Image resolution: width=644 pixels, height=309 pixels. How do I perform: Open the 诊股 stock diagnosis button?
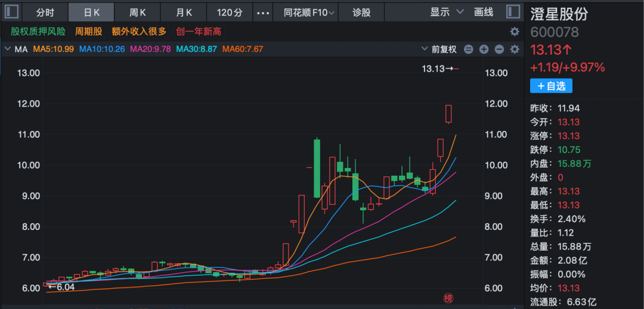pos(361,12)
